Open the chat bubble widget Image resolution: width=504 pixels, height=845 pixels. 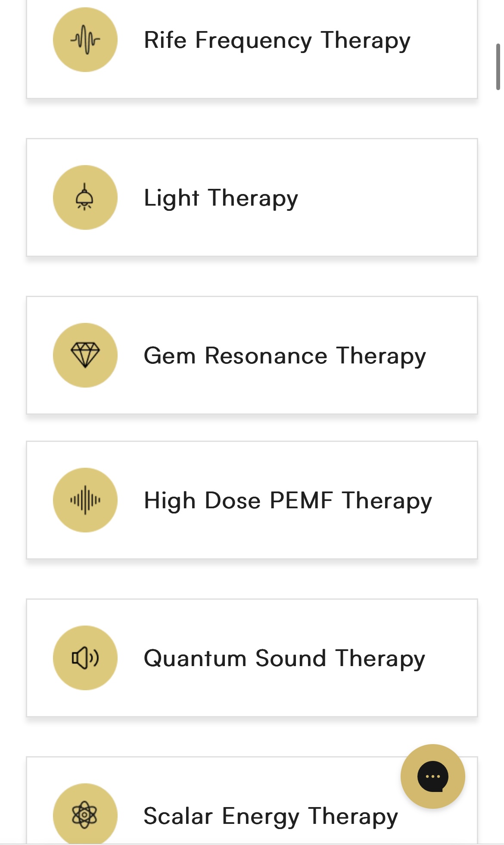(432, 776)
